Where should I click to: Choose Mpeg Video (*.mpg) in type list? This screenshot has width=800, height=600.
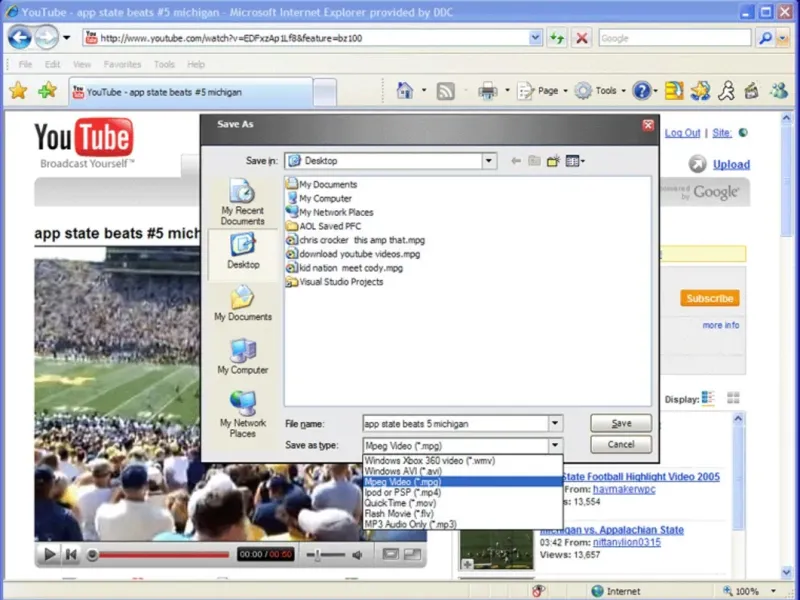[x=463, y=482]
